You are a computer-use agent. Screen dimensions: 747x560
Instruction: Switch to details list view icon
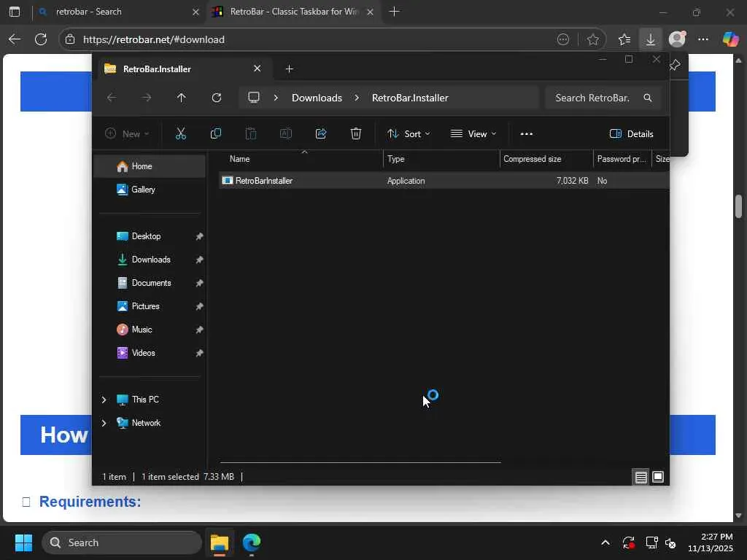point(640,477)
